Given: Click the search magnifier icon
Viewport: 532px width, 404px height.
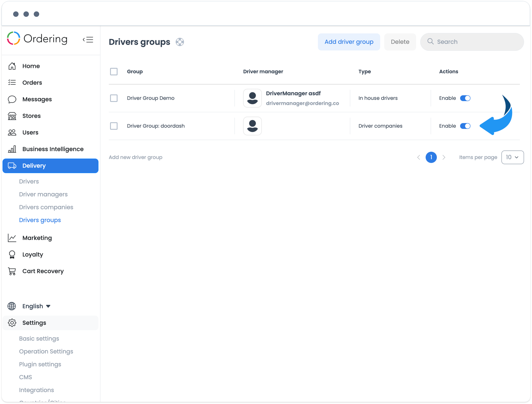Looking at the screenshot, I should 430,42.
